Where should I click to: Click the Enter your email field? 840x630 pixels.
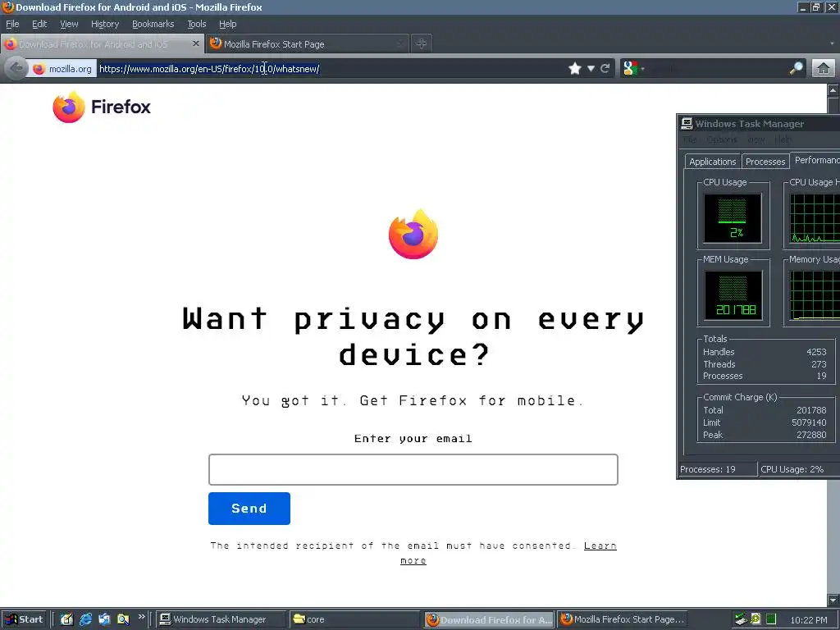click(413, 469)
